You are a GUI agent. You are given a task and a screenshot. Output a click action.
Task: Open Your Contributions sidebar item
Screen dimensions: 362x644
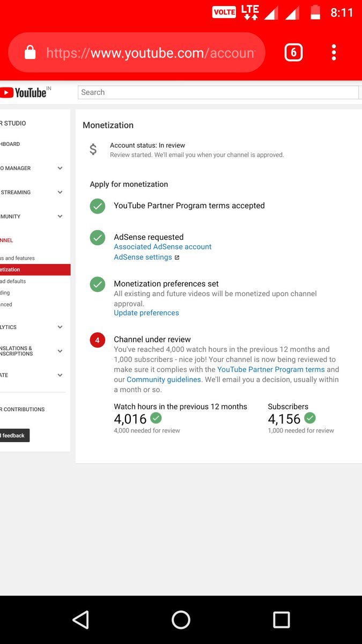coord(23,409)
